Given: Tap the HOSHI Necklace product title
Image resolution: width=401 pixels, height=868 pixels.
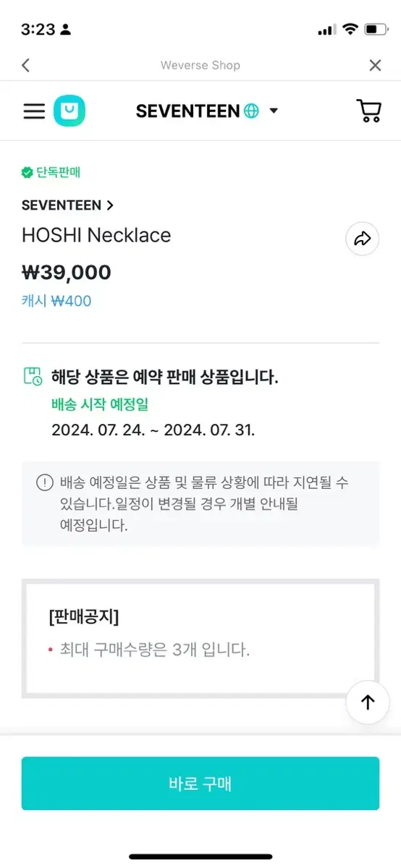Looking at the screenshot, I should click(96, 235).
